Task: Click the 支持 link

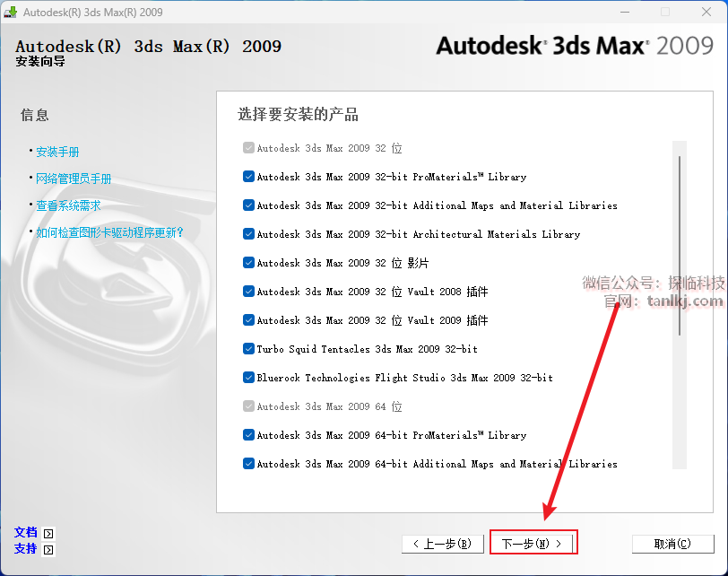Action: tap(25, 548)
